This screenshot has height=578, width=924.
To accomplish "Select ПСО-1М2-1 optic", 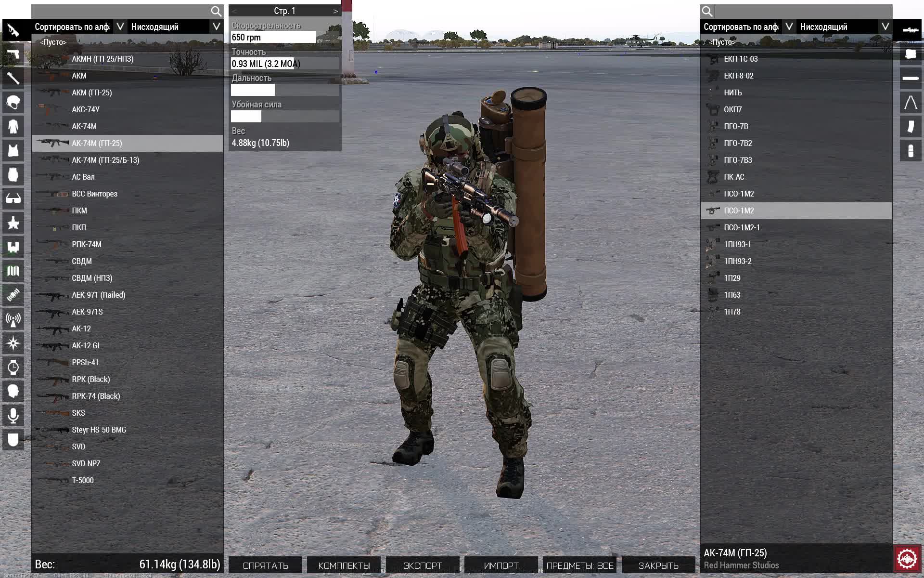I will pyautogui.click(x=796, y=227).
